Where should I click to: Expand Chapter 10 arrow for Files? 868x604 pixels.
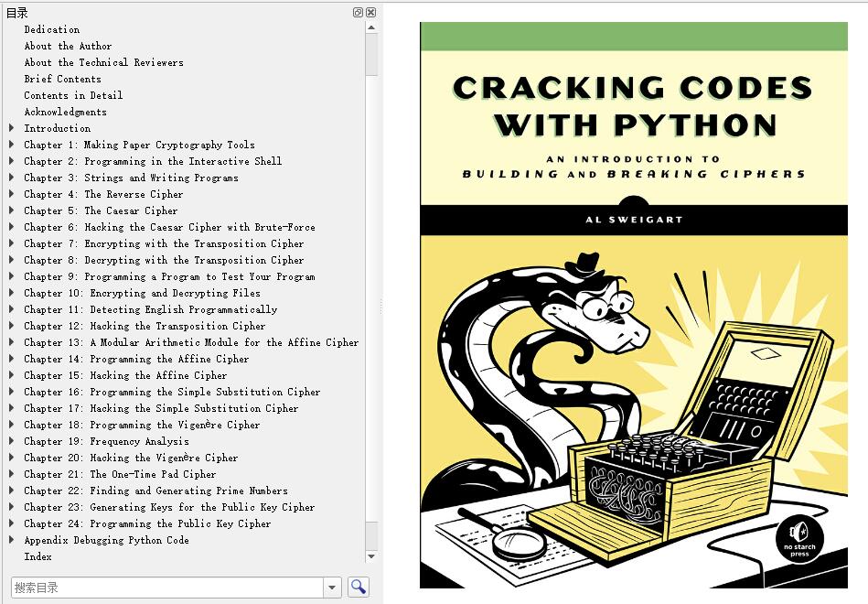12,293
